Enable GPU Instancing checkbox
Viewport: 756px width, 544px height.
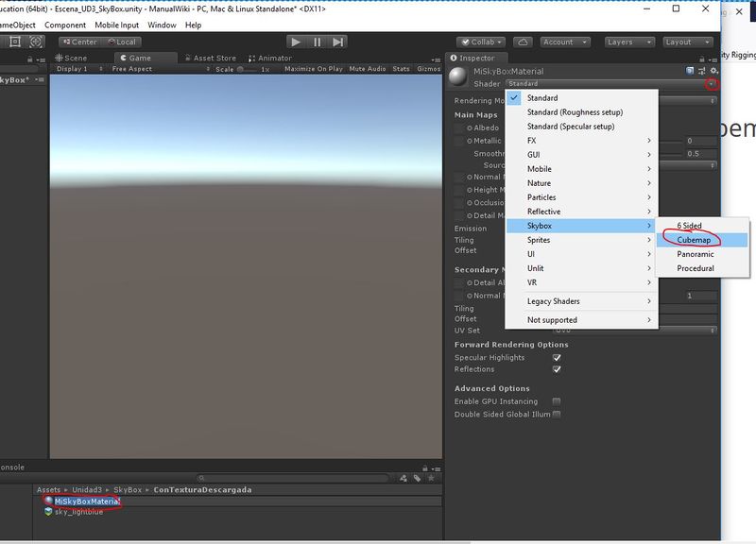click(x=557, y=401)
